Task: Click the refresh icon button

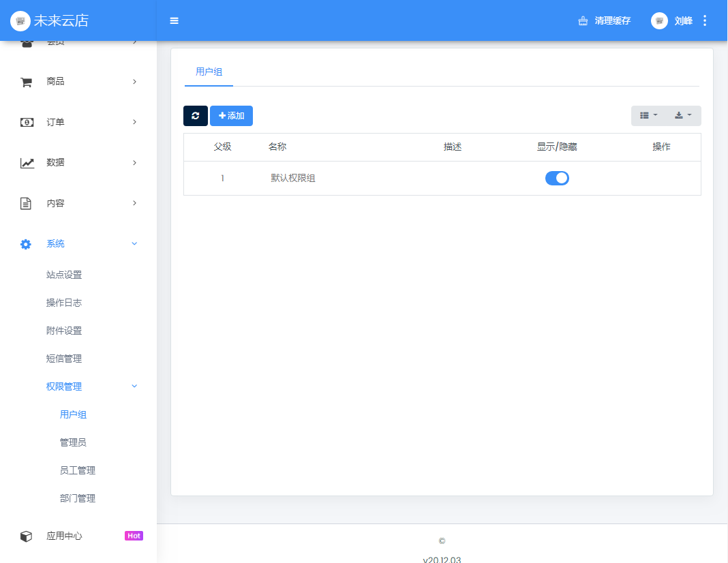Action: point(196,116)
